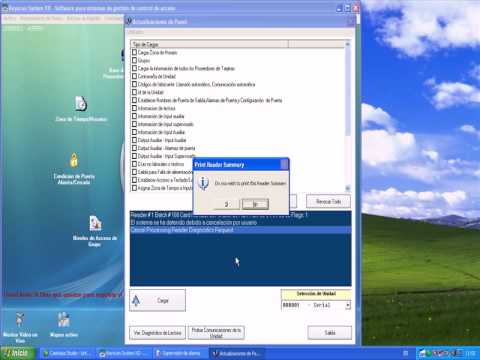Select the 'Reader #1 Batch' log line
The image size is (480, 360).
tap(240, 215)
